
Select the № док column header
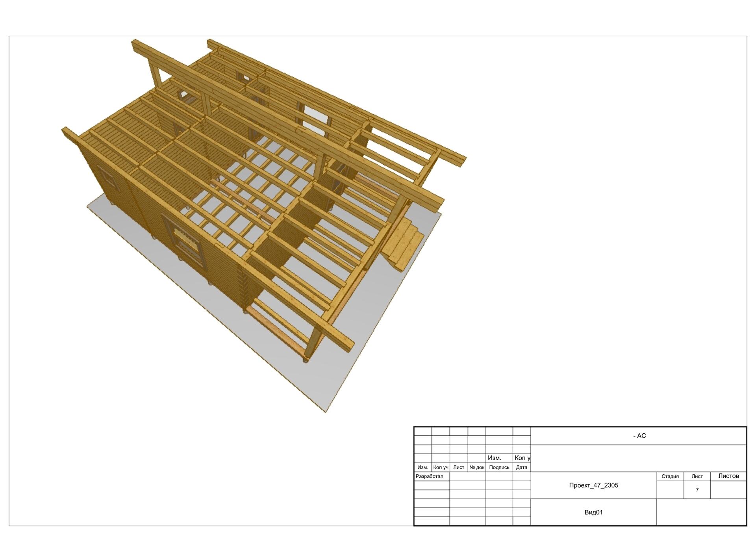point(476,467)
